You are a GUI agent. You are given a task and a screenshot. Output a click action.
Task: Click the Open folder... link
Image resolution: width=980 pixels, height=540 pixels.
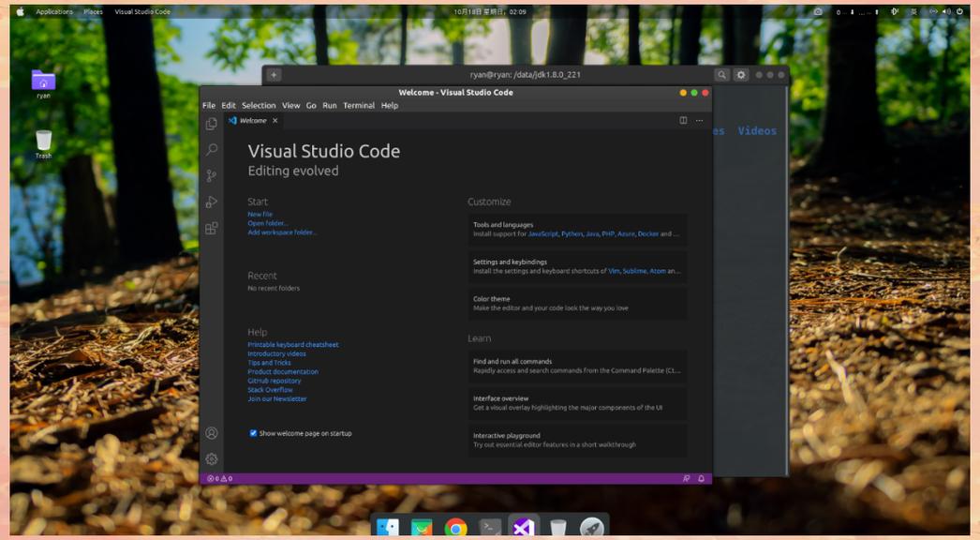[268, 223]
